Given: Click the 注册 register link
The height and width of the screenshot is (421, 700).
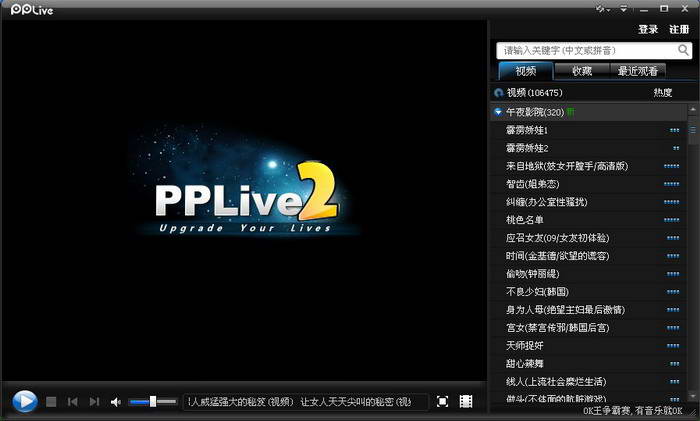Looking at the screenshot, I should (679, 29).
